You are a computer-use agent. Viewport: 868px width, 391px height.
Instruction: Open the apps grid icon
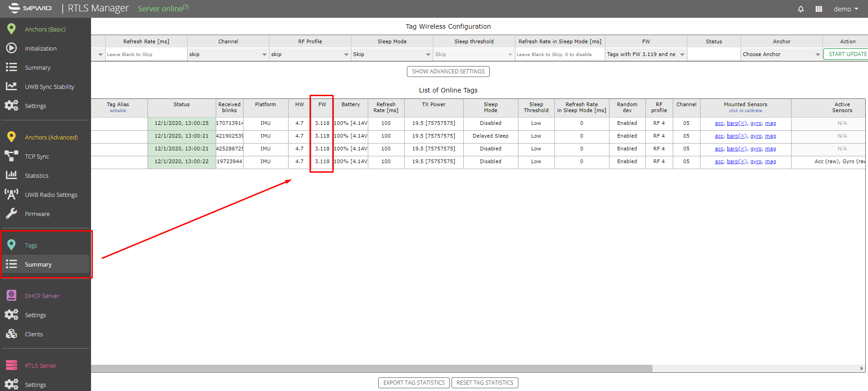(x=819, y=9)
